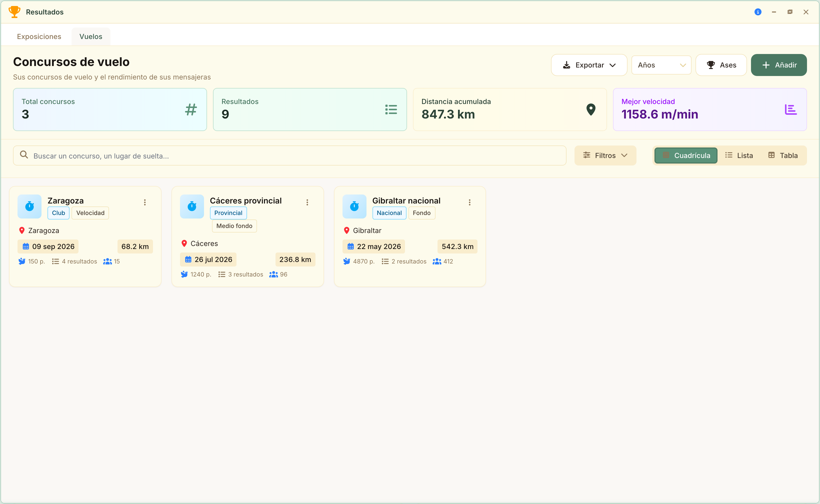
Task: Open the Cáceres provincial card options menu
Action: pos(307,202)
